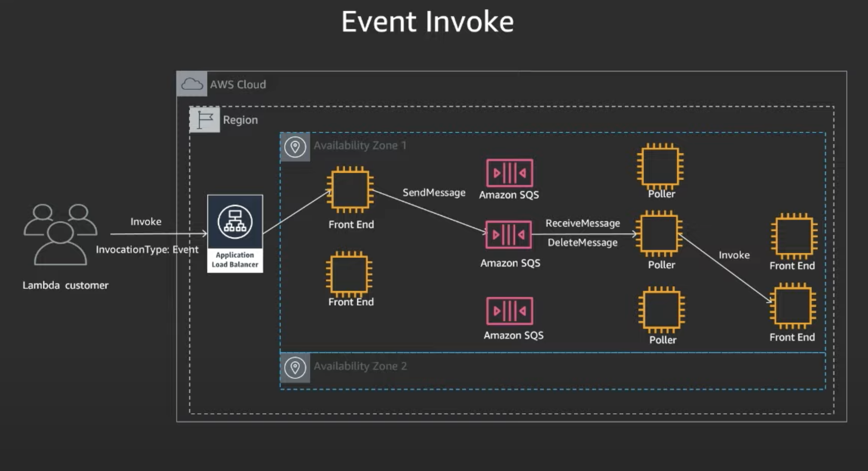Click the Lambda customer users icon
This screenshot has width=868, height=471.
pyautogui.click(x=61, y=234)
